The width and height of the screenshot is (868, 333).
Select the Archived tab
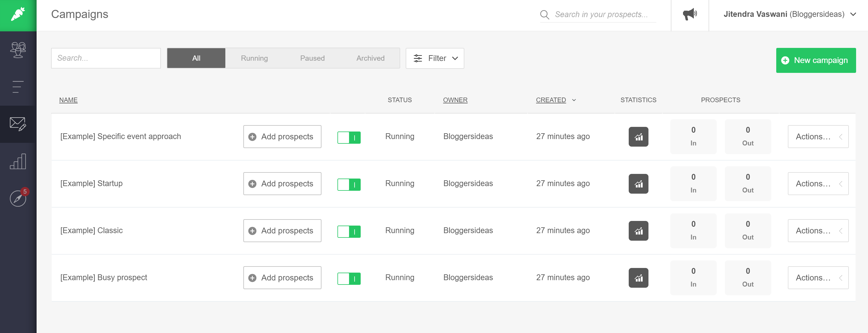tap(370, 58)
